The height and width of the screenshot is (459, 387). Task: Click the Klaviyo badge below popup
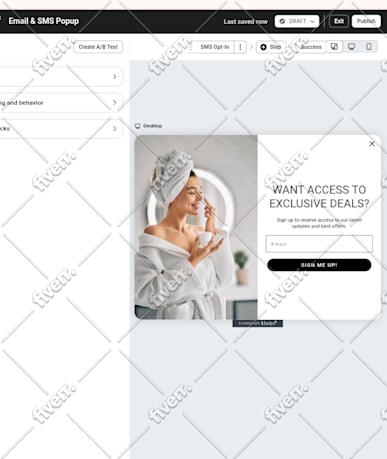point(258,323)
